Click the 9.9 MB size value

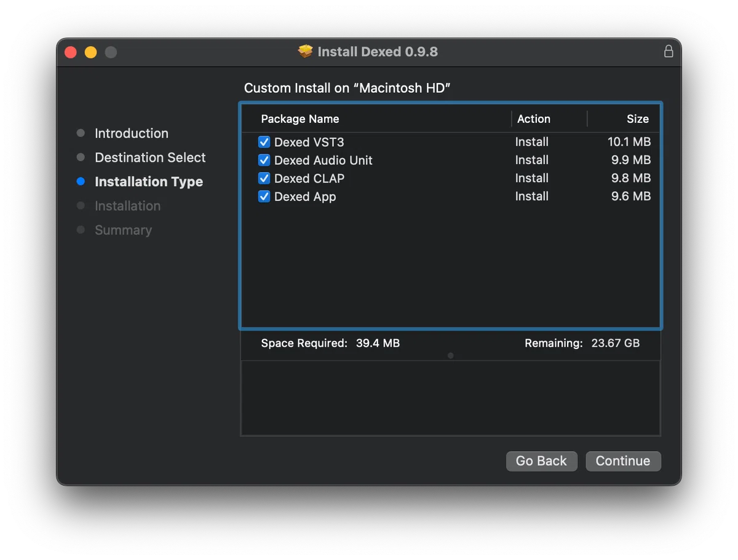click(x=631, y=160)
